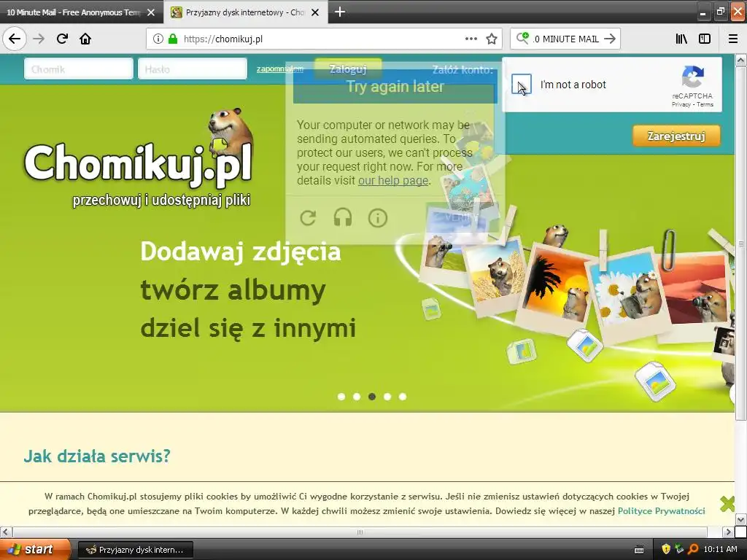This screenshot has height=560, width=747.
Task: Dismiss the cookie notice green X
Action: [727, 503]
